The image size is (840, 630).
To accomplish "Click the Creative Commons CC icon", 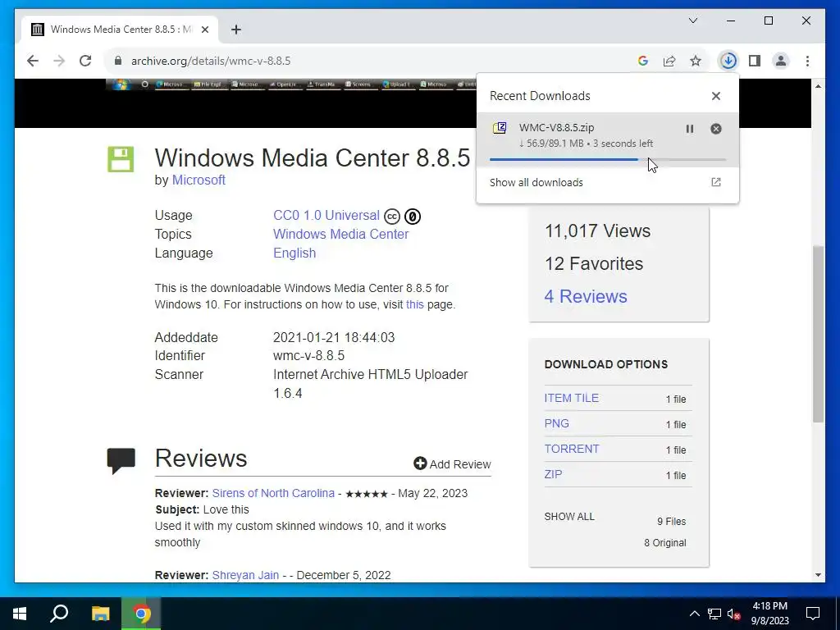I will click(x=392, y=217).
